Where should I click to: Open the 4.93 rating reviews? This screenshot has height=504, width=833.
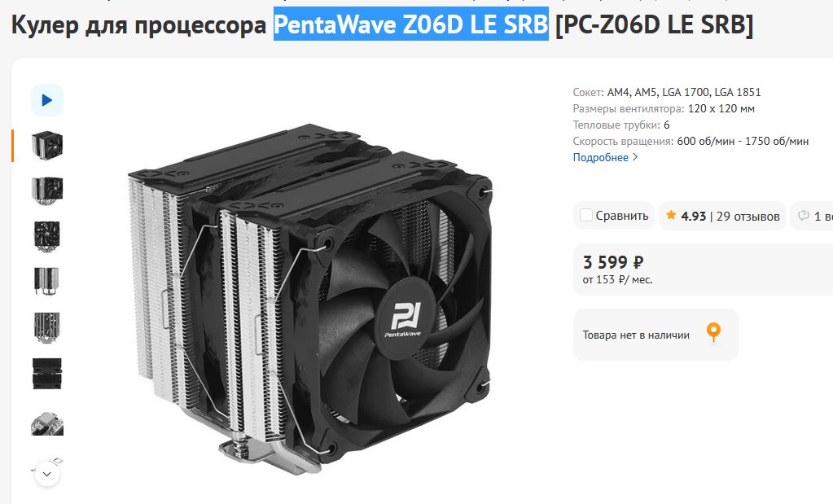pyautogui.click(x=693, y=216)
